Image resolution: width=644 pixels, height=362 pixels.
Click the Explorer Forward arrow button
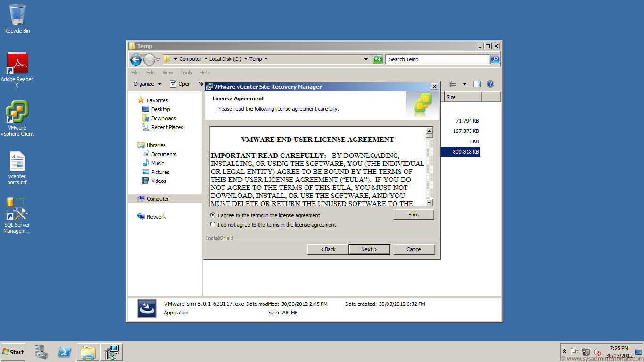(149, 59)
